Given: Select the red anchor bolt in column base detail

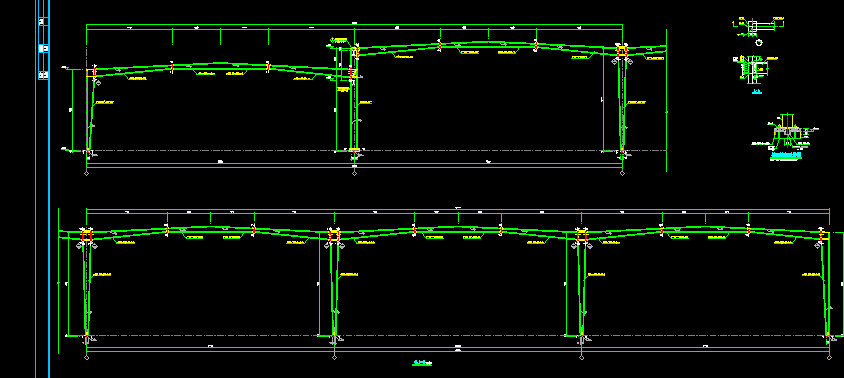Looking at the screenshot, I should click(x=787, y=128).
